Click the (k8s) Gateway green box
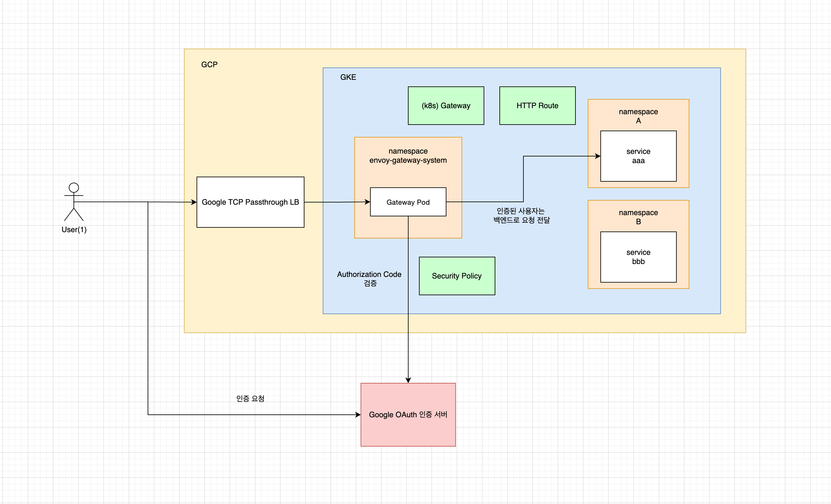 445,106
